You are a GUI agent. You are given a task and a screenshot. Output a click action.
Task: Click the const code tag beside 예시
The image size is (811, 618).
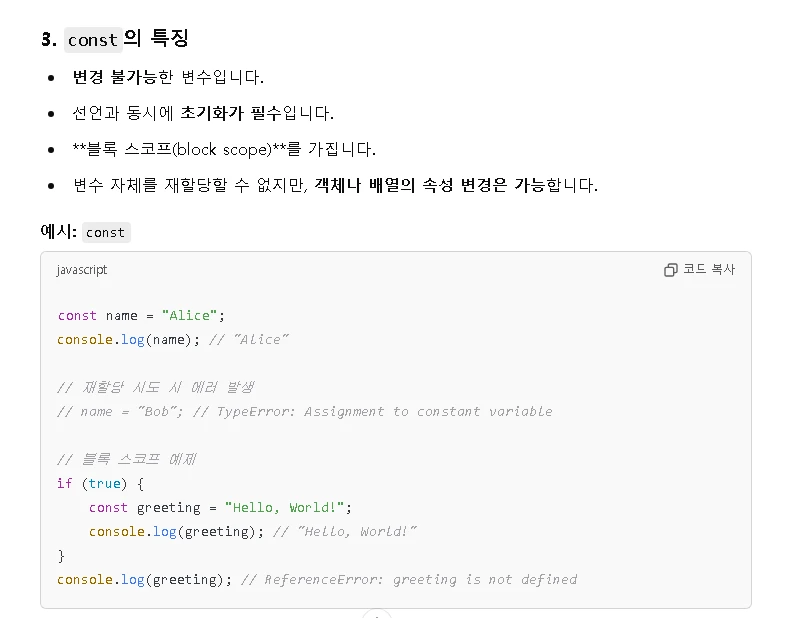coord(106,233)
